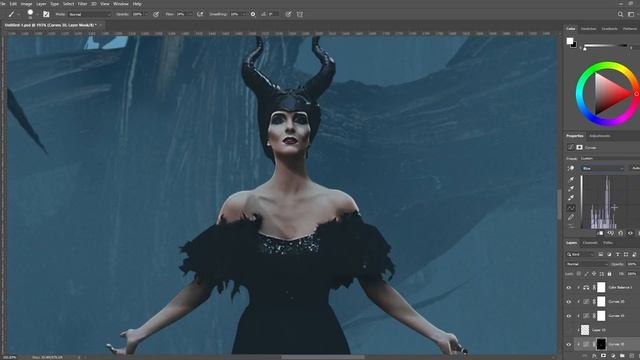Click the mask icon in Properties
This screenshot has width=640, height=360.
(x=580, y=147)
